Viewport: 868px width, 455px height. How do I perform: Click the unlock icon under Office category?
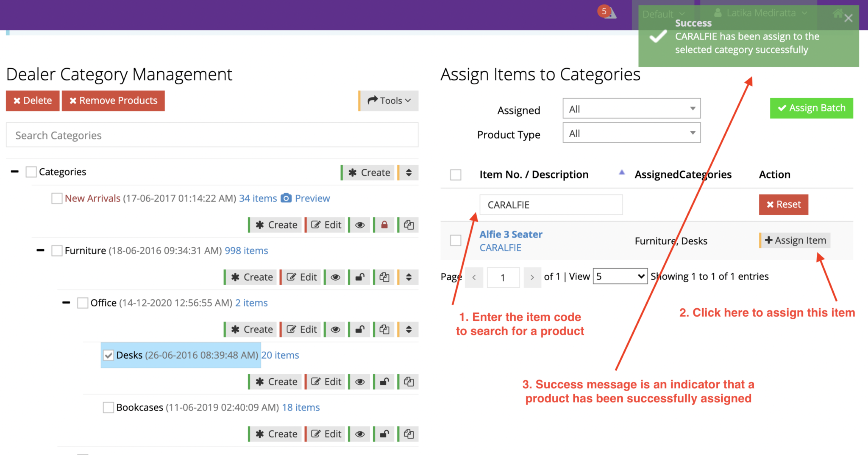tap(359, 329)
